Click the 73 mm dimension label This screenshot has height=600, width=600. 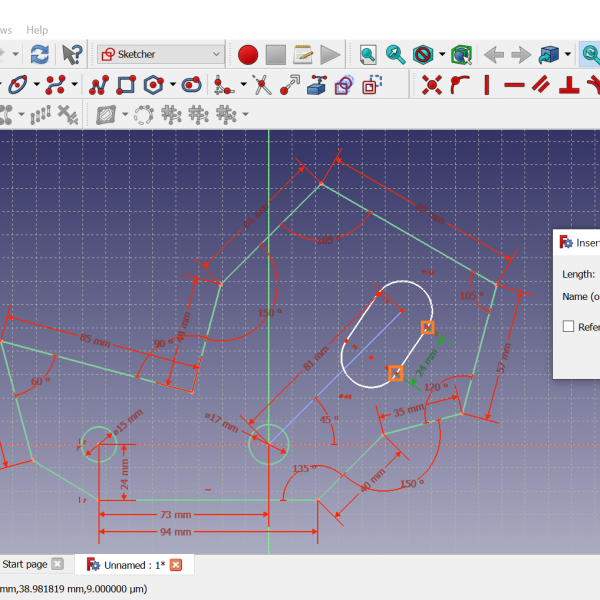tap(177, 513)
